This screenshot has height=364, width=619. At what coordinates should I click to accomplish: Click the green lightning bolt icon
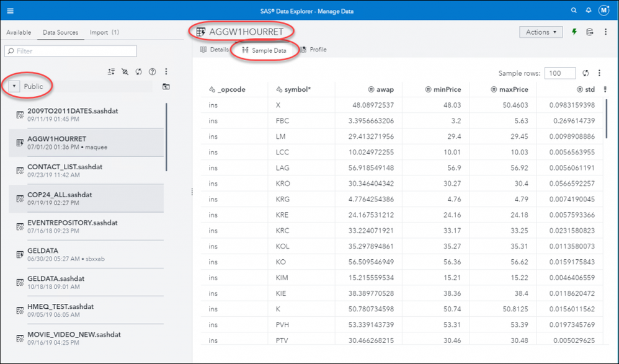[x=574, y=32]
